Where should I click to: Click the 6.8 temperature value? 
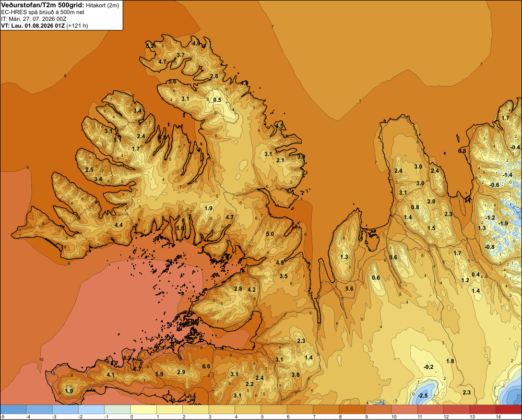point(462,151)
